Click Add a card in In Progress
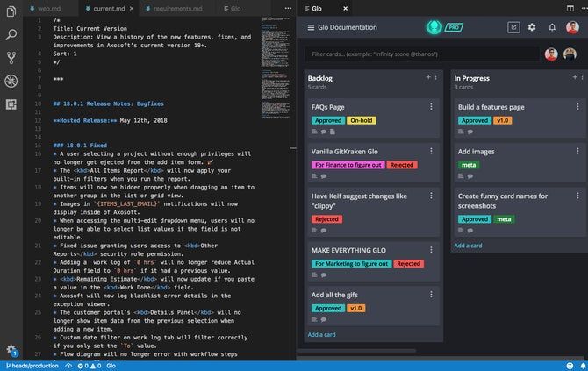588x371 pixels. 468,246
